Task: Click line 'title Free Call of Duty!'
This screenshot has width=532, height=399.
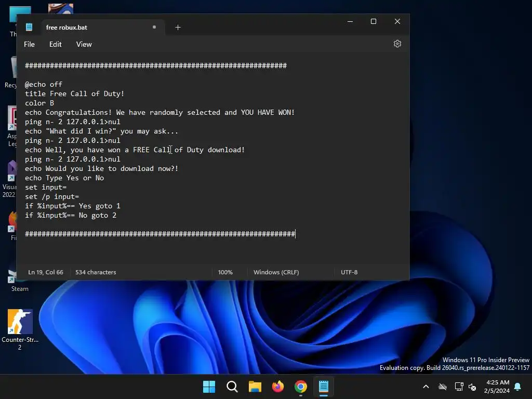Action: [75, 94]
